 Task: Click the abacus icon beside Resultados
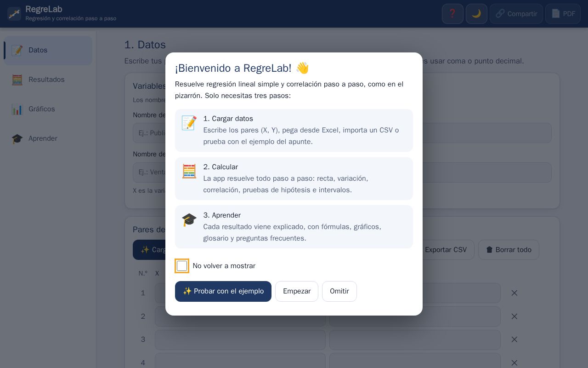point(17,80)
